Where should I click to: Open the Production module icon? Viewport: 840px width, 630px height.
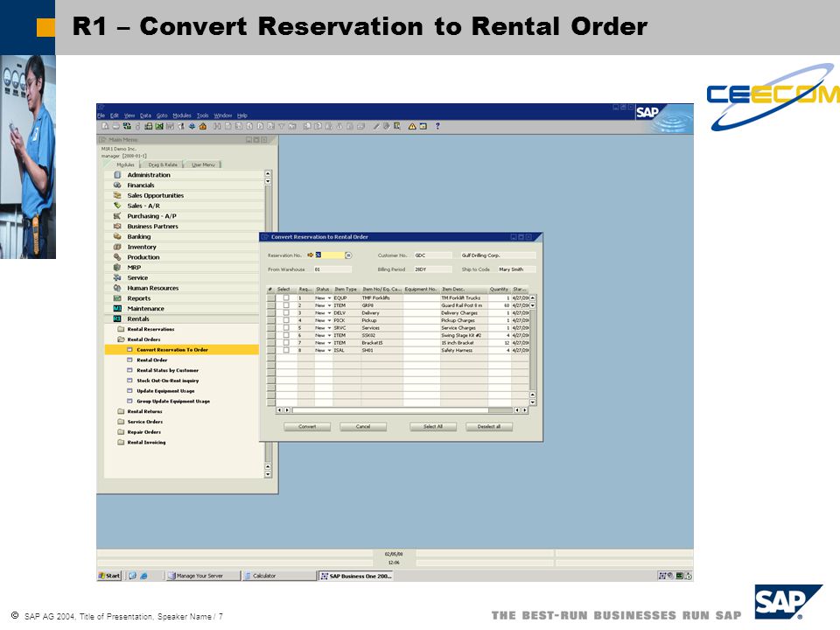coord(117,257)
